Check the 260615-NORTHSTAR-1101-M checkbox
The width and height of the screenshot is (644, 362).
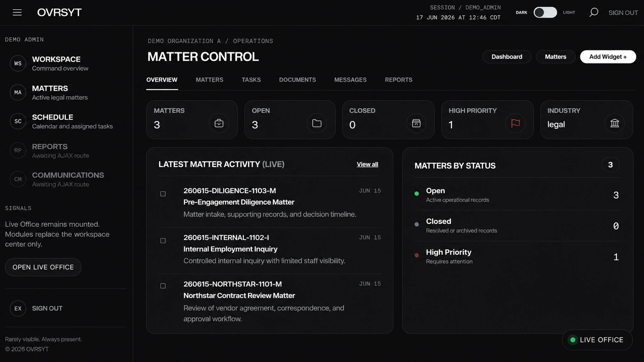tap(163, 286)
